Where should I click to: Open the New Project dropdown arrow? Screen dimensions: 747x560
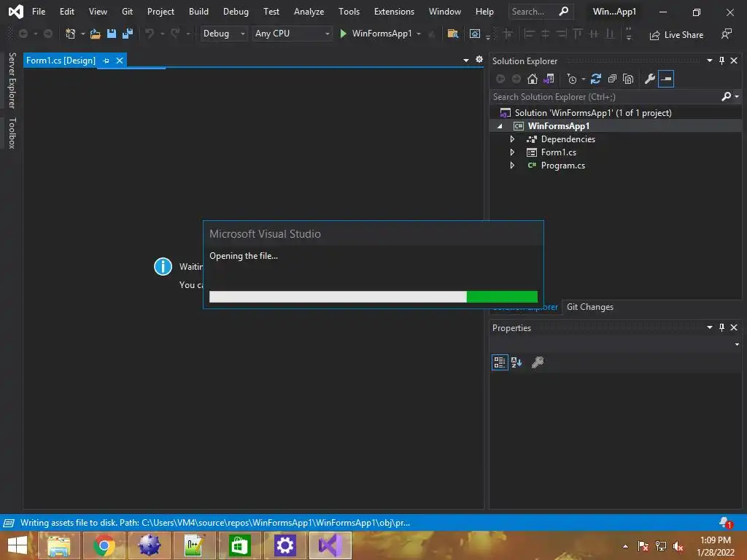(83, 34)
